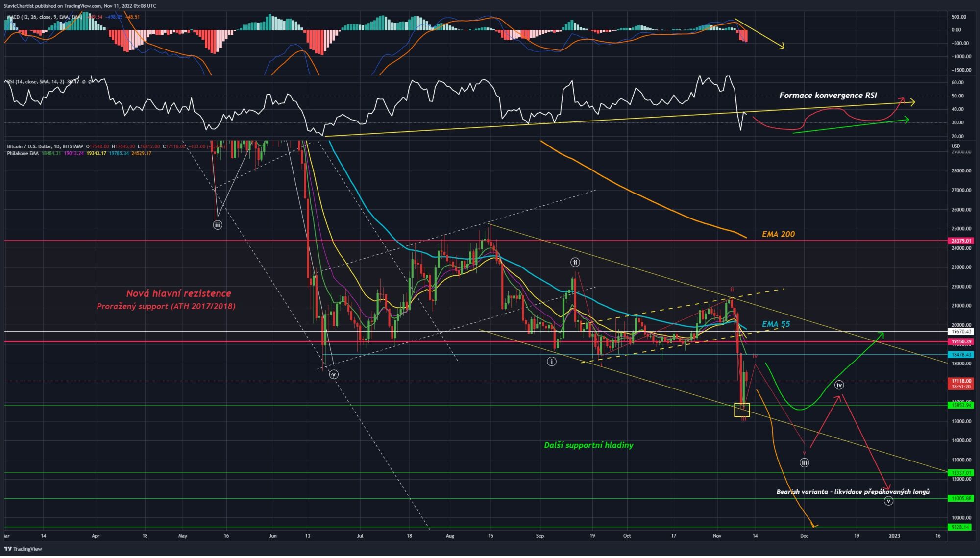980x558 pixels.
Task: Select the 24379.01 red price label
Action: pos(961,241)
